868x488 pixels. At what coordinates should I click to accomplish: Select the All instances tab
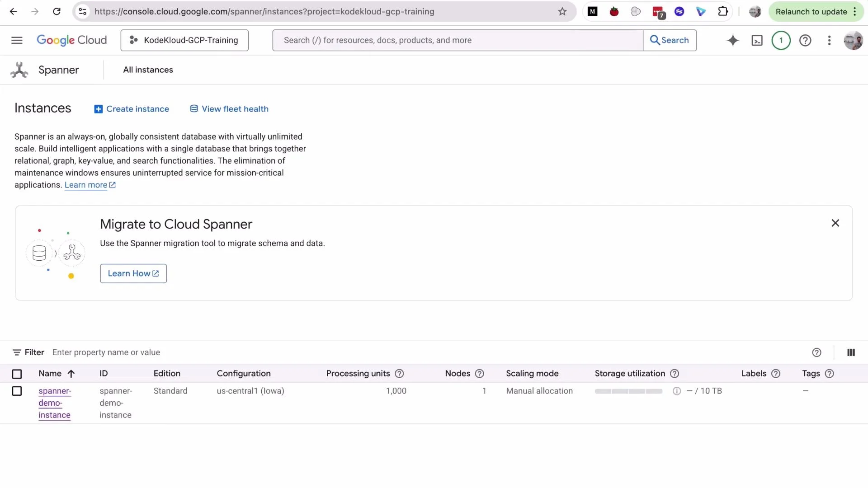pos(148,70)
